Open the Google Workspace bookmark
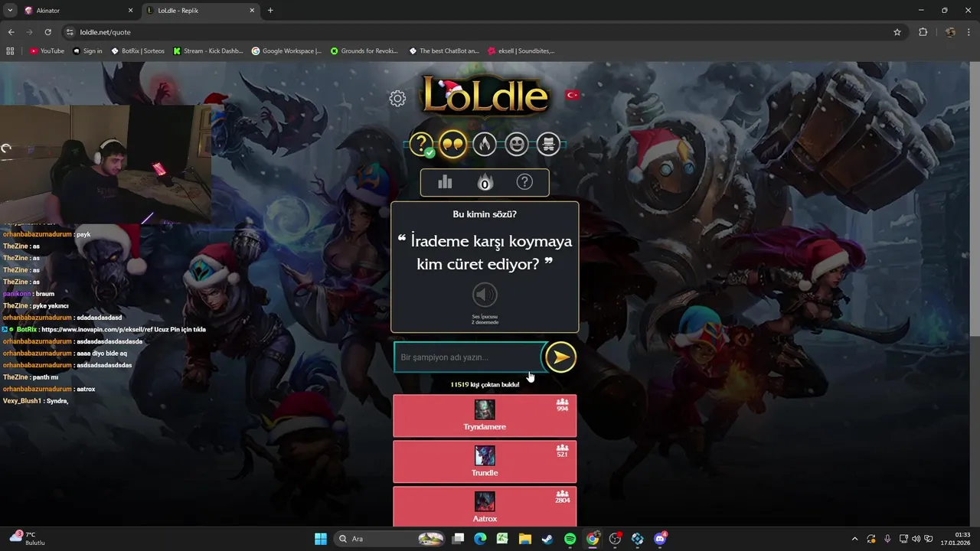 (286, 51)
